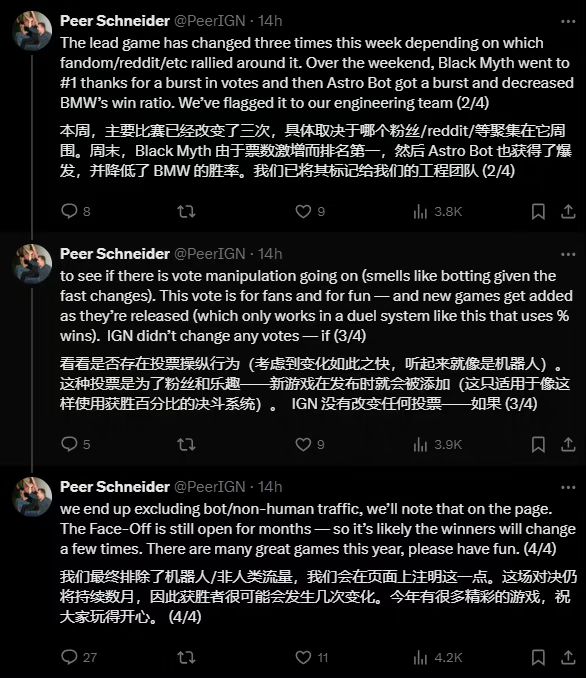View analytics showing 4.2K views
This screenshot has height=678, width=586.
(x=438, y=658)
